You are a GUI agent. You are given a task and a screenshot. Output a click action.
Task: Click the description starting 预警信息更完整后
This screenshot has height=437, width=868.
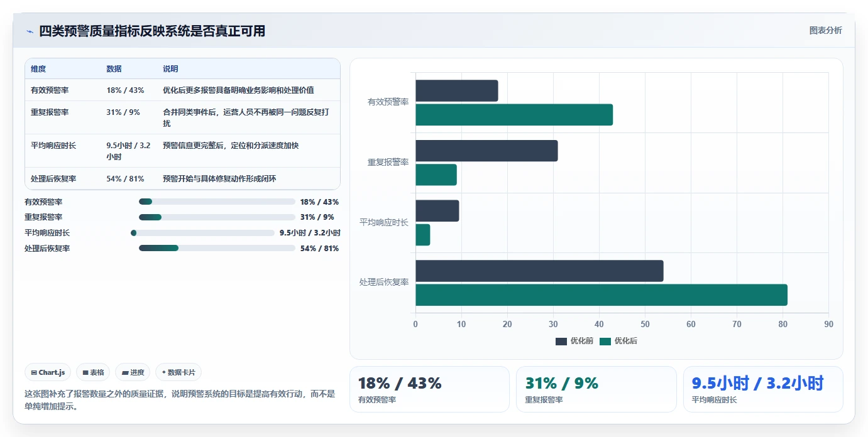pos(231,146)
